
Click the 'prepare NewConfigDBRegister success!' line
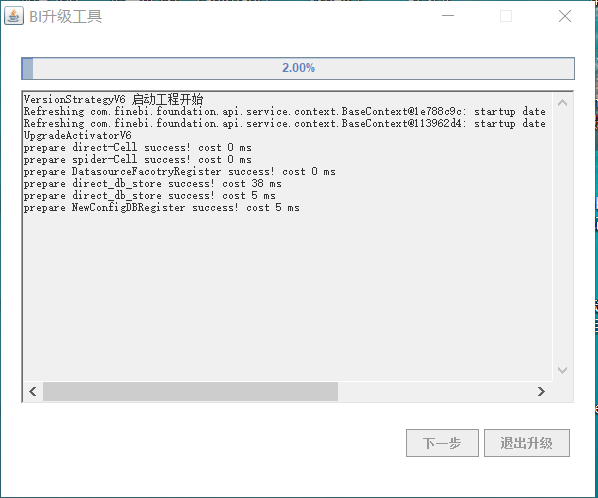162,207
